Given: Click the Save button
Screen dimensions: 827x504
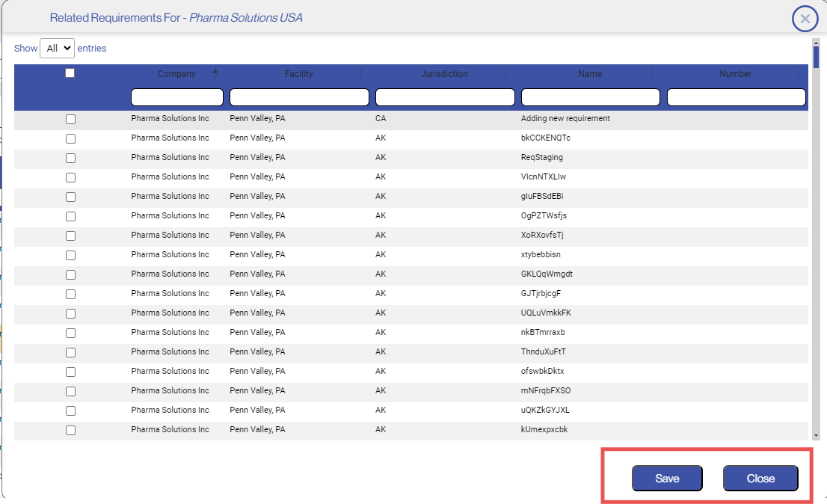Looking at the screenshot, I should click(667, 479).
